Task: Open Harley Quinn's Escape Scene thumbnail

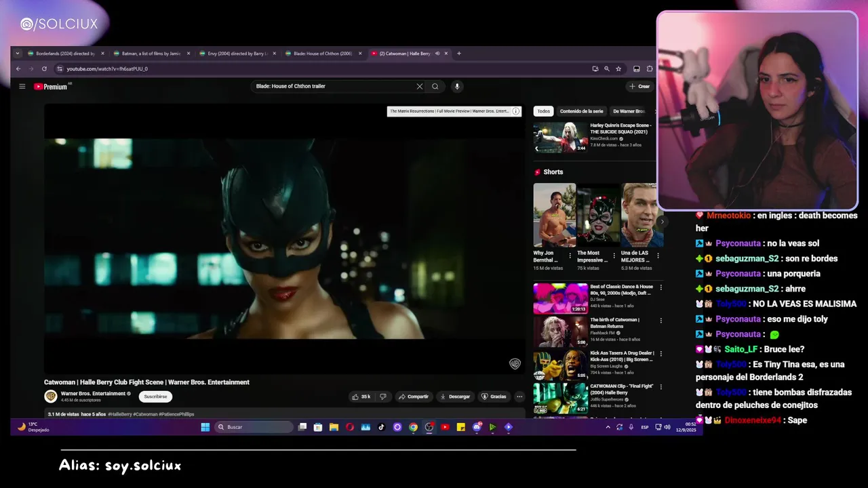Action: [560, 137]
